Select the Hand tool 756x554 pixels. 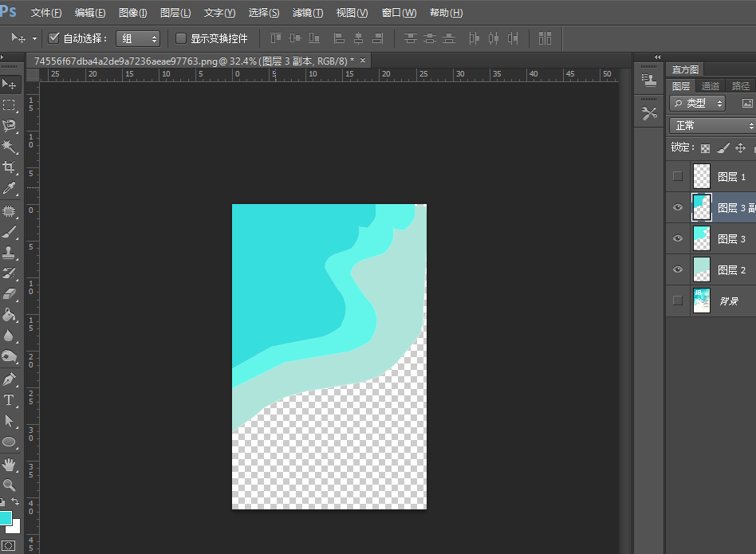point(10,464)
